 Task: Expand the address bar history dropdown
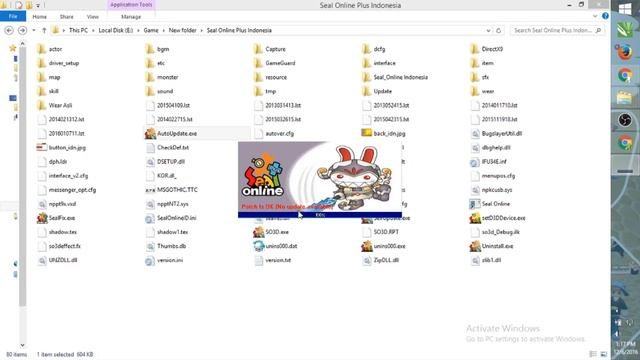[x=488, y=30]
